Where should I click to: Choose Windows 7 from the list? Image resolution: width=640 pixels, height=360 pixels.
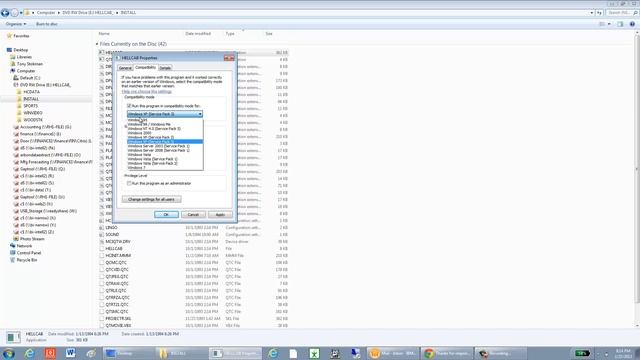165,168
